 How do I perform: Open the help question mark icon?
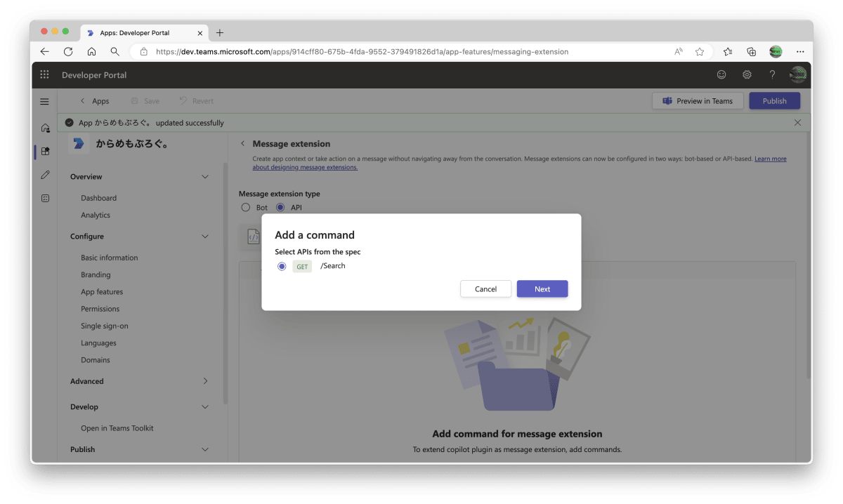[772, 74]
